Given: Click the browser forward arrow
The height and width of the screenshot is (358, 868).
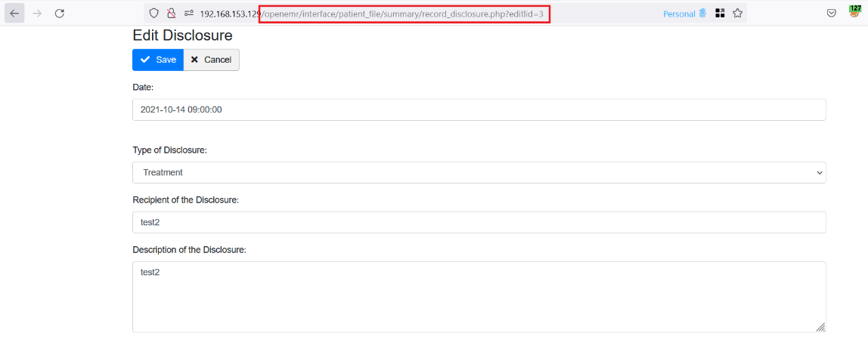Looking at the screenshot, I should click(37, 14).
